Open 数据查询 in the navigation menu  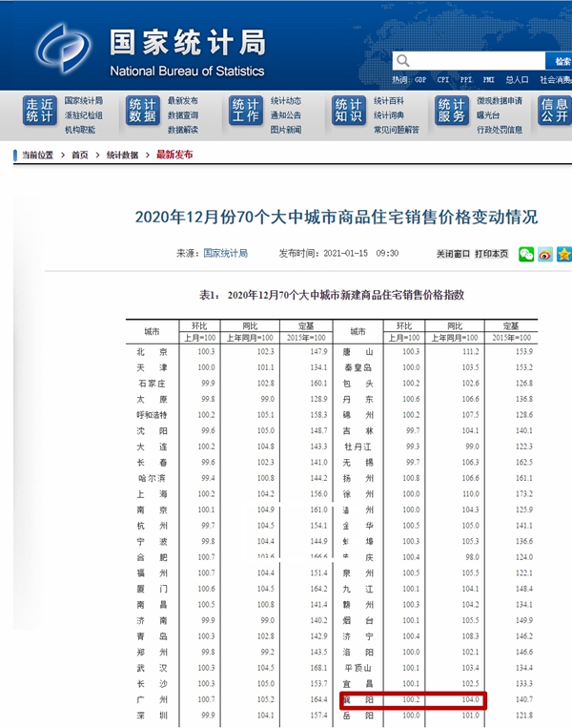183,114
